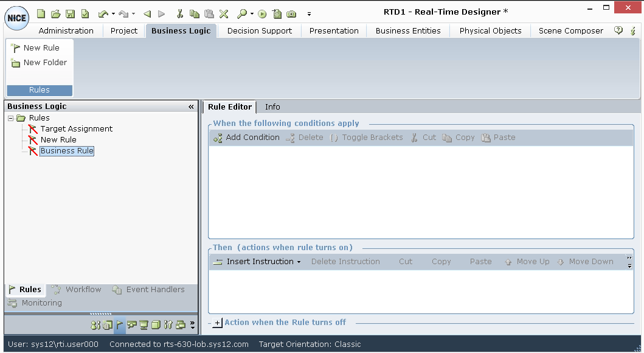The image size is (644, 353).
Task: Click the green Run play icon
Action: tap(262, 13)
